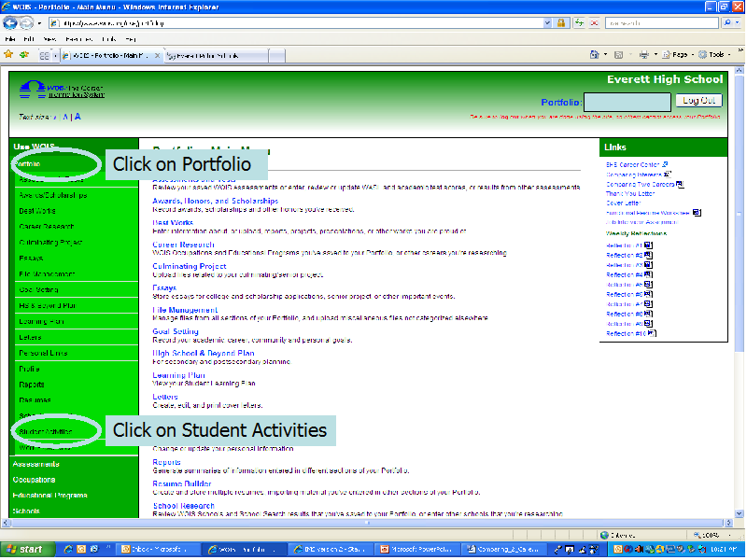Click the browser Forward arrow button
The image size is (747, 560).
(27, 22)
